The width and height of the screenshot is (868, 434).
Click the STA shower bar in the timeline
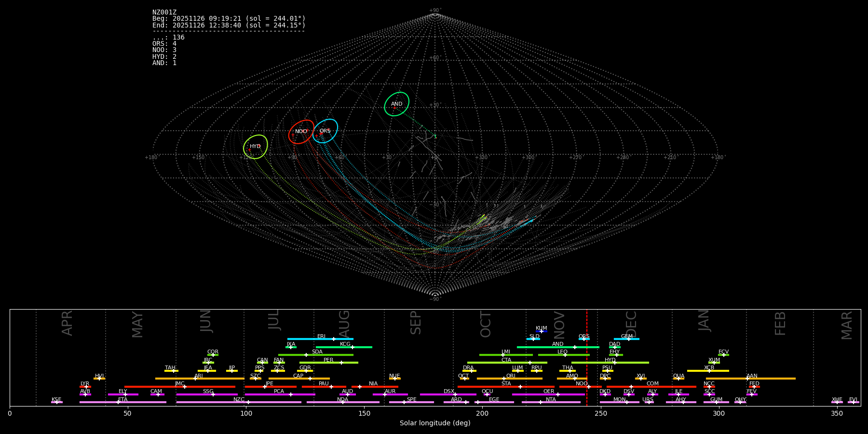(x=506, y=386)
